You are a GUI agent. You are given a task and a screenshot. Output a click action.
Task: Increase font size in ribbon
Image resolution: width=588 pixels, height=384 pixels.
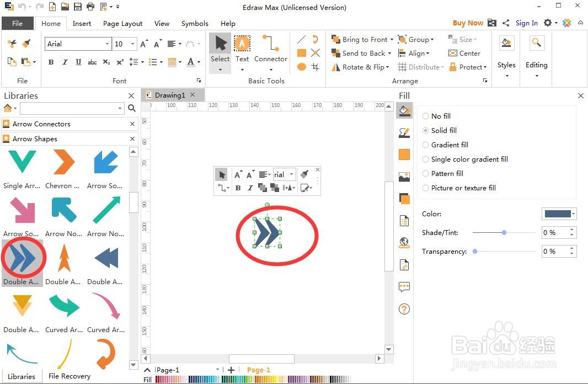coord(144,44)
